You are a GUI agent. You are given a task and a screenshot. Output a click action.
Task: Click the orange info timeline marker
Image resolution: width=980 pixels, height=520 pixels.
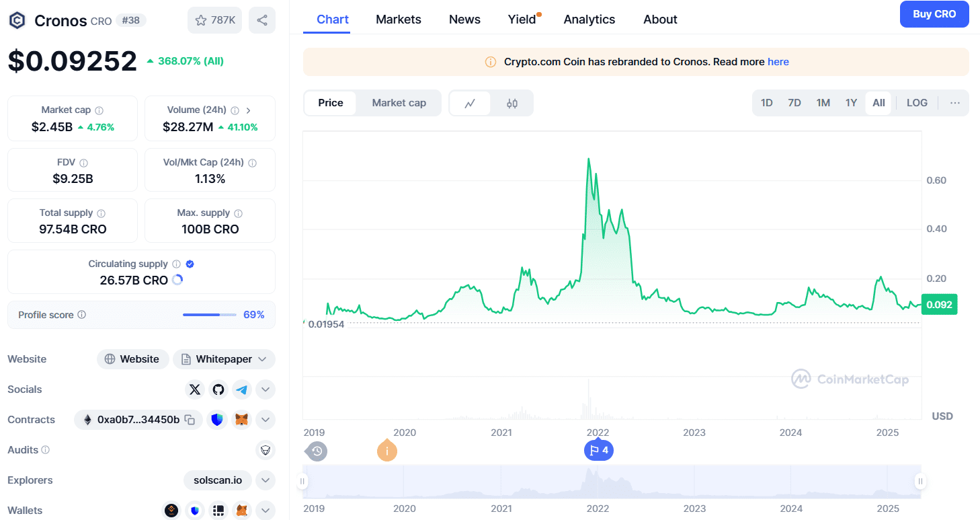pos(386,451)
